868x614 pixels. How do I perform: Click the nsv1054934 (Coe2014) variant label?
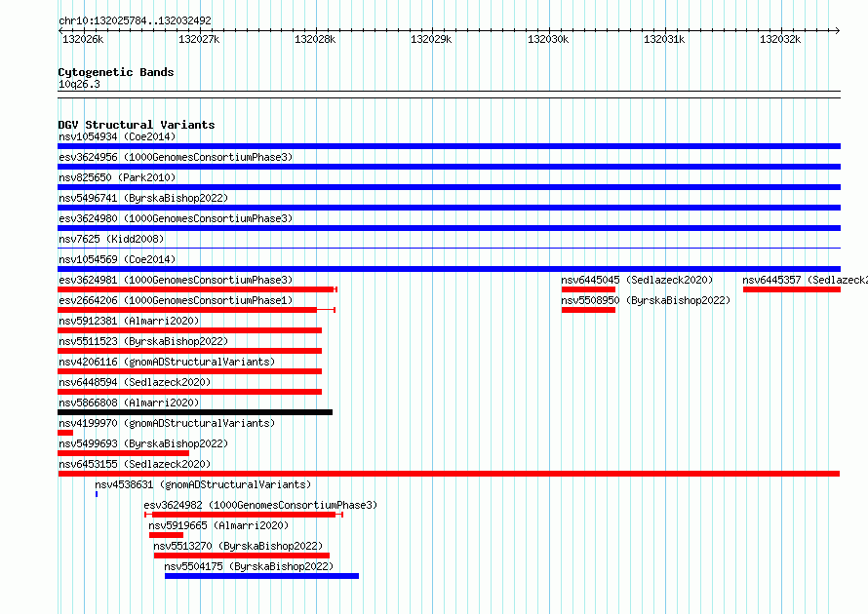pyautogui.click(x=117, y=136)
